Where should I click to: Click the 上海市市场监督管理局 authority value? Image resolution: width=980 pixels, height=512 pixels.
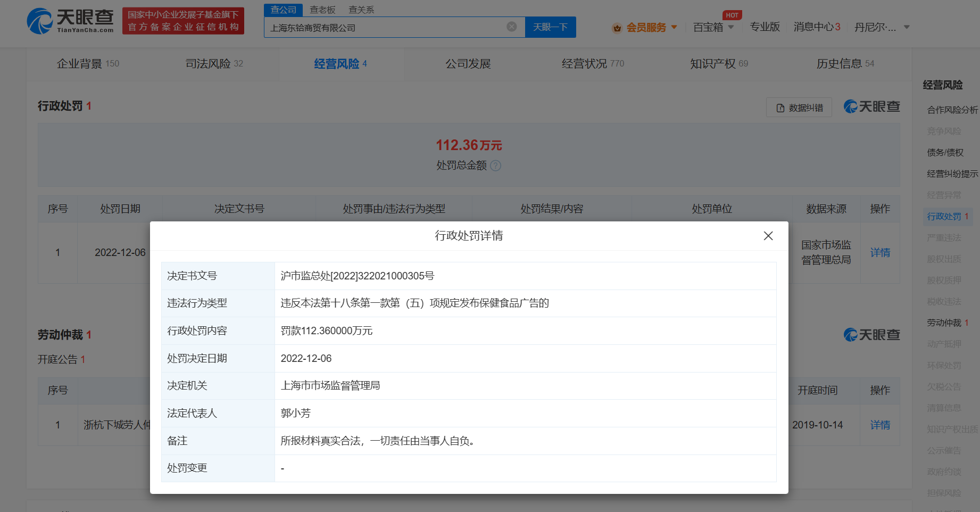coord(330,385)
